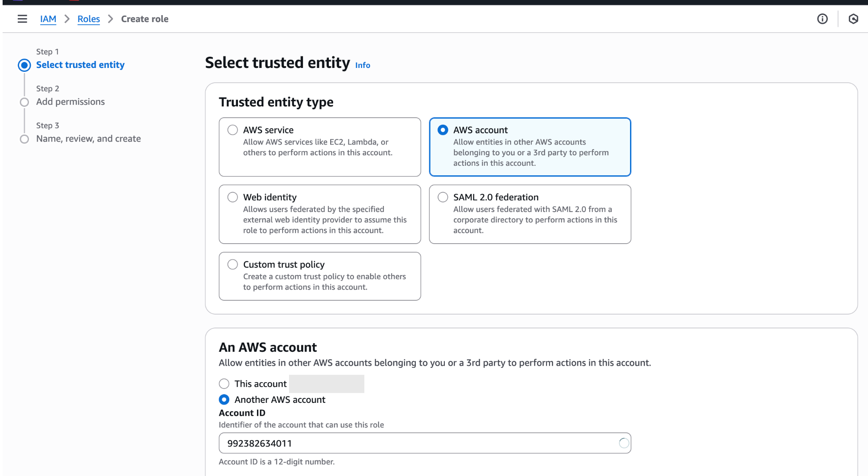
Task: Open Step 3 Name, review, and create
Action: click(x=88, y=138)
